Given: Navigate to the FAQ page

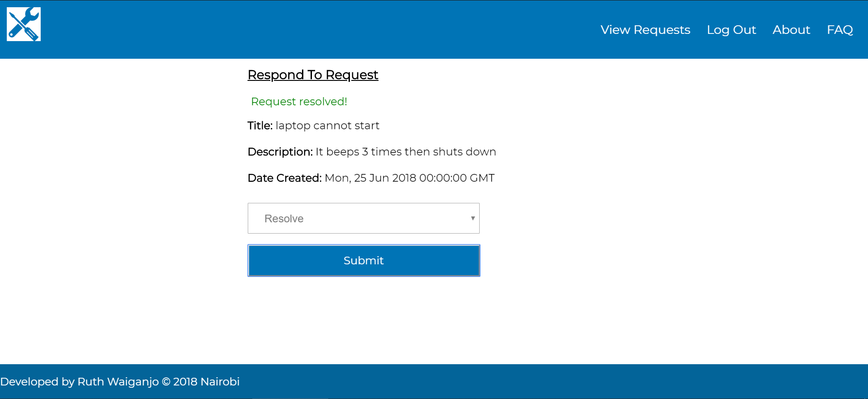Looking at the screenshot, I should click(840, 30).
